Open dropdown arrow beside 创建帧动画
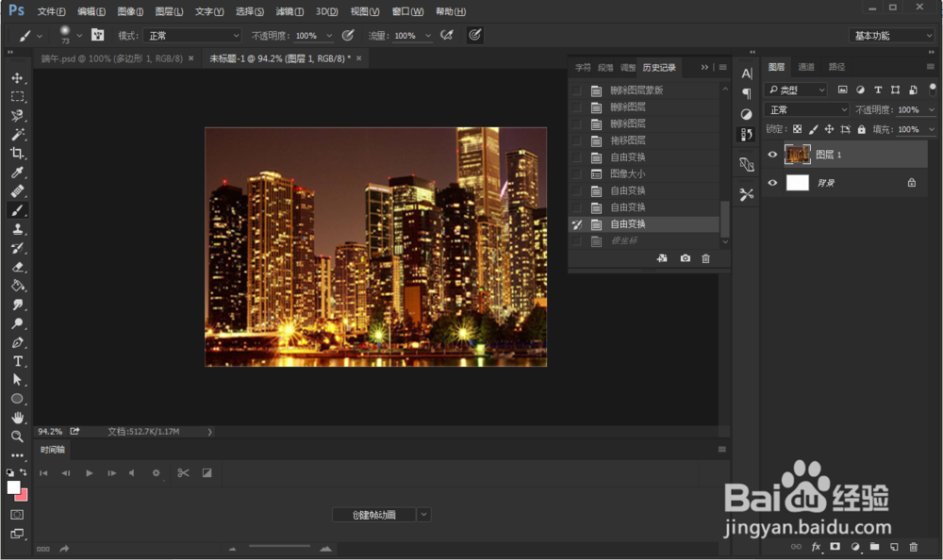The image size is (943, 560). tap(424, 515)
